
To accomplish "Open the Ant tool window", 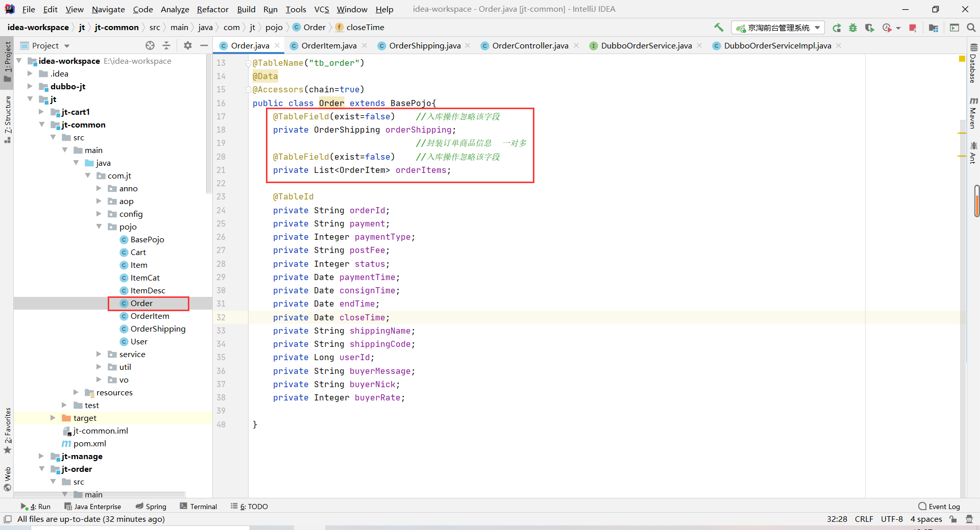I will (973, 153).
